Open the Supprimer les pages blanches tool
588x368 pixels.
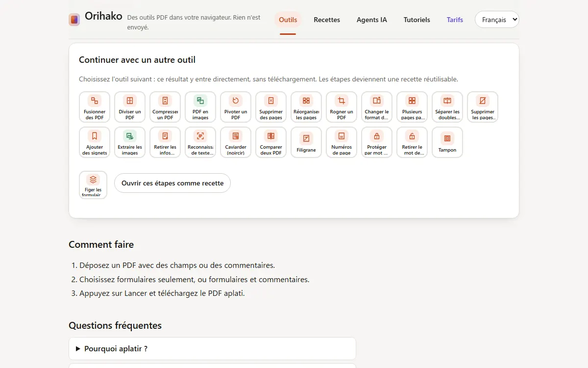pos(483,107)
